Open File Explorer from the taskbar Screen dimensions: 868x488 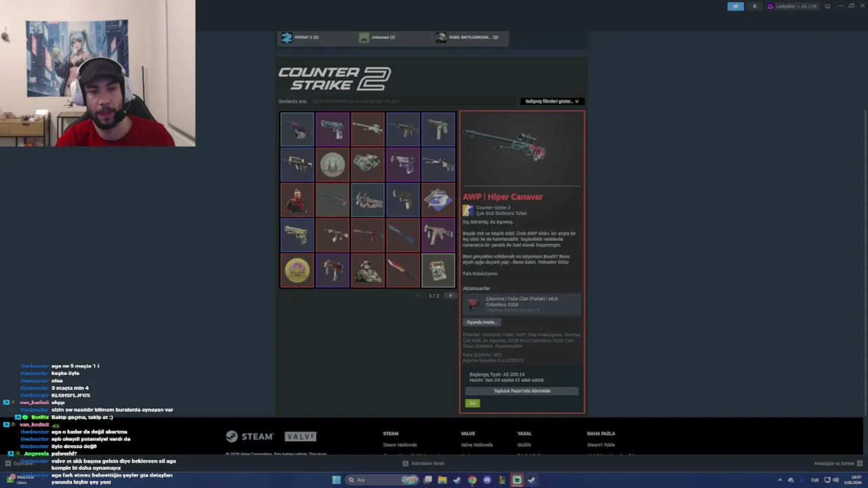pyautogui.click(x=442, y=480)
